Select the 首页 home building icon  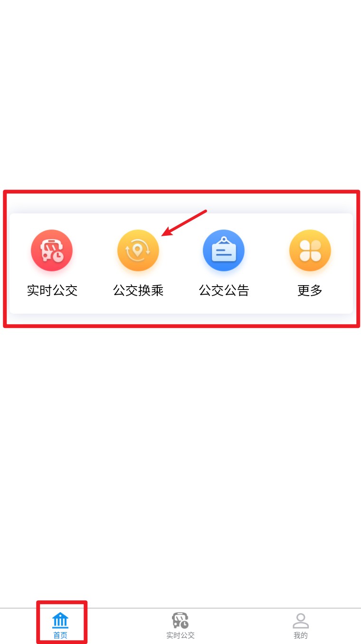point(60,620)
